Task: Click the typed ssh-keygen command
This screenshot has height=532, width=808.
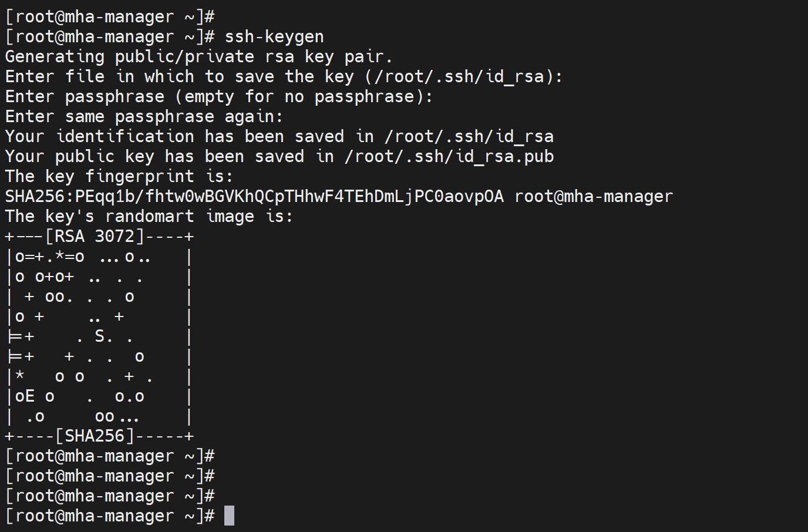Action: click(x=274, y=36)
